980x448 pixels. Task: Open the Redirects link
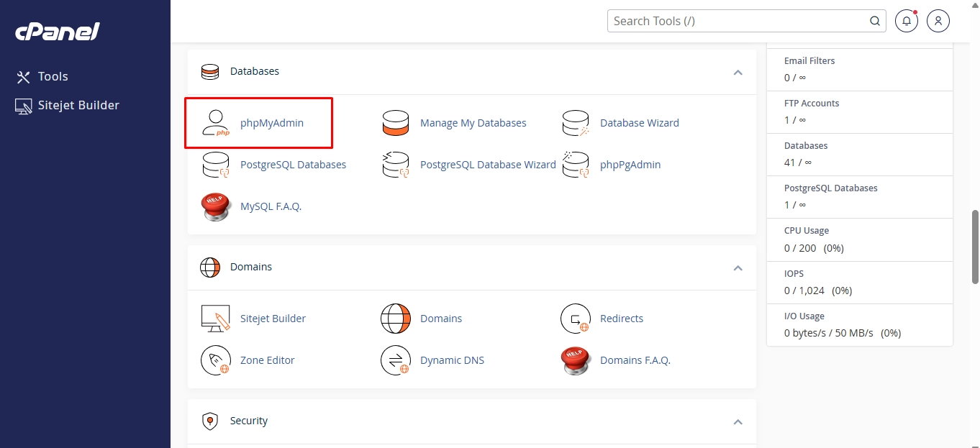pos(622,319)
